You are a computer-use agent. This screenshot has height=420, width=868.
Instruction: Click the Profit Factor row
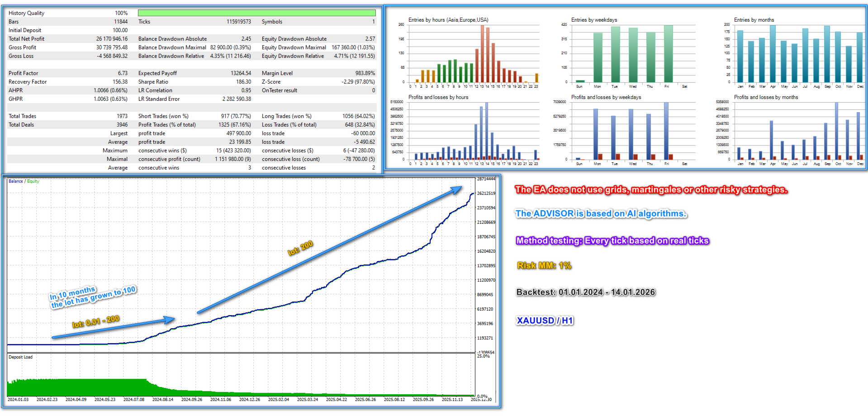(x=68, y=73)
